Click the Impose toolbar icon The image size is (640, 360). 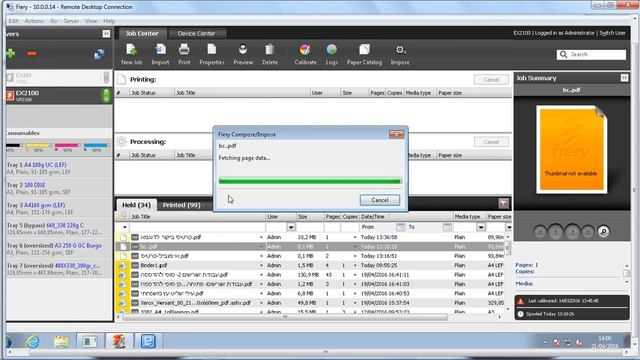(x=400, y=55)
